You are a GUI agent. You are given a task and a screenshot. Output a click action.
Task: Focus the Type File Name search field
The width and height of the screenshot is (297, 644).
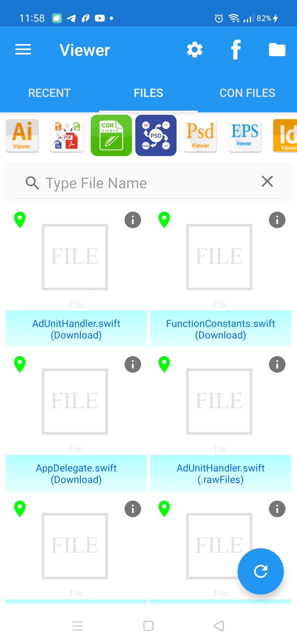(148, 183)
